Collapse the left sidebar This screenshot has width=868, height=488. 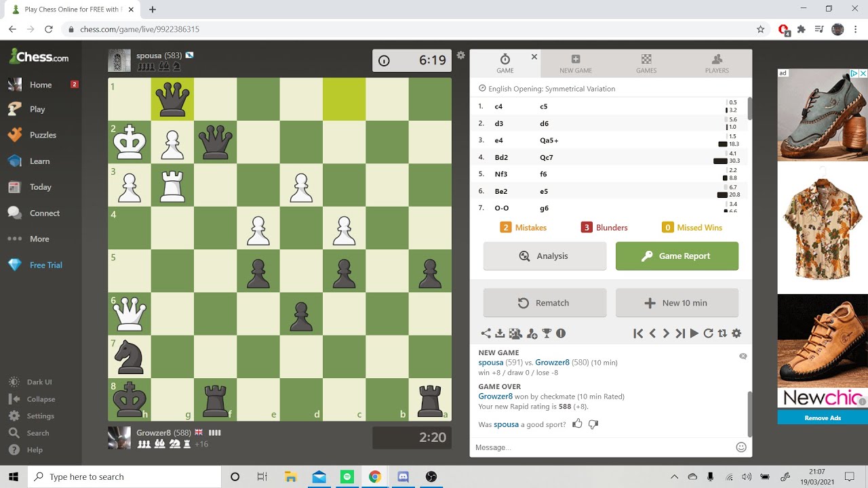tap(41, 399)
